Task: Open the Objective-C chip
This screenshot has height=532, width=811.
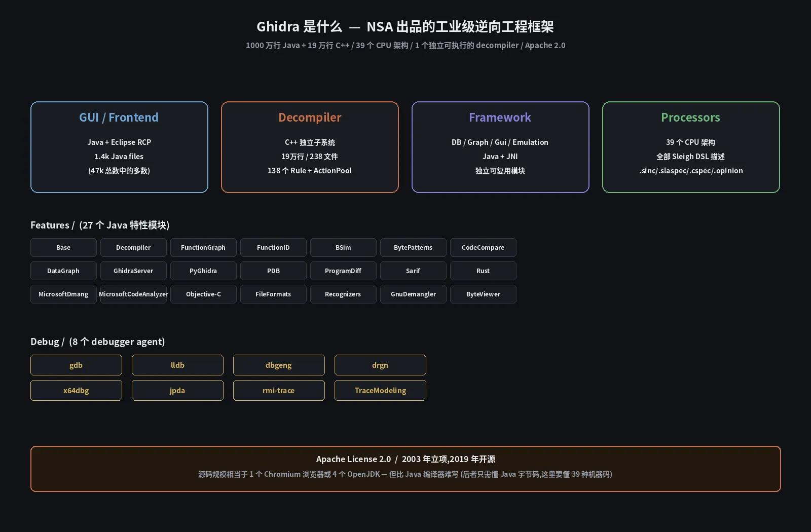Action: (x=203, y=294)
